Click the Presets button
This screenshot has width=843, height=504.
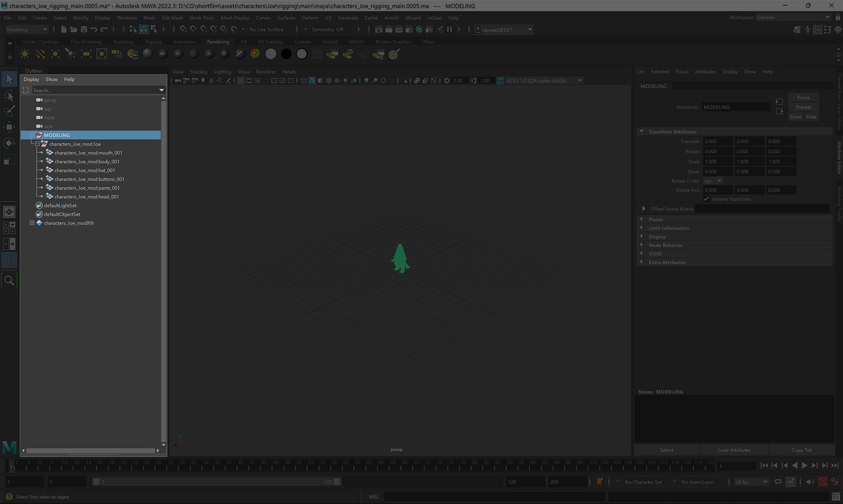click(x=803, y=107)
